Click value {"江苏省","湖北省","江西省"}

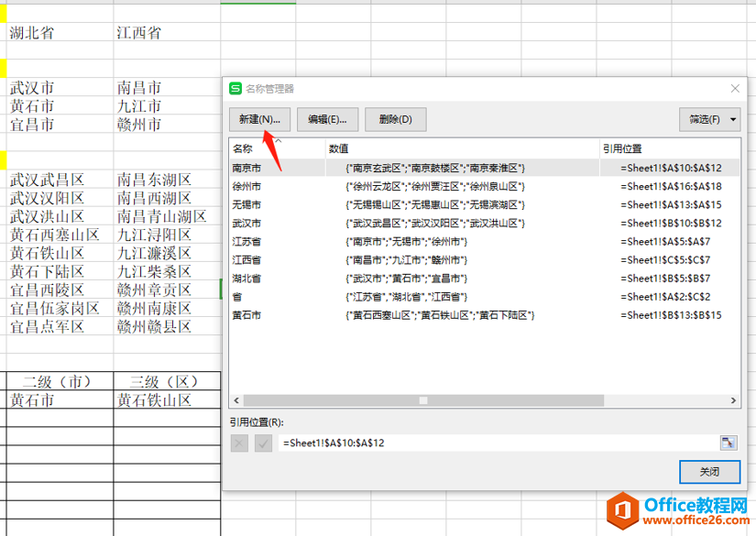(407, 297)
